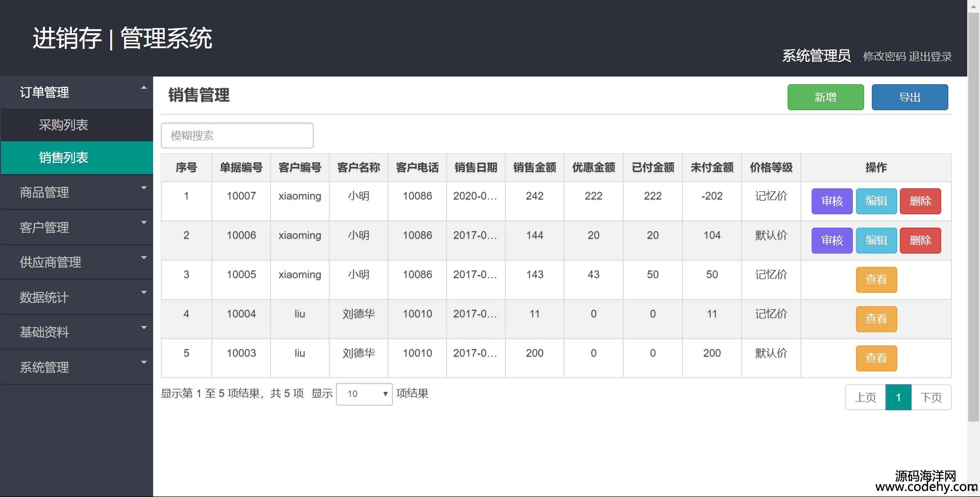Viewport: 980px width, 497px height.
Task: Click 删除 for order 10006
Action: point(920,240)
